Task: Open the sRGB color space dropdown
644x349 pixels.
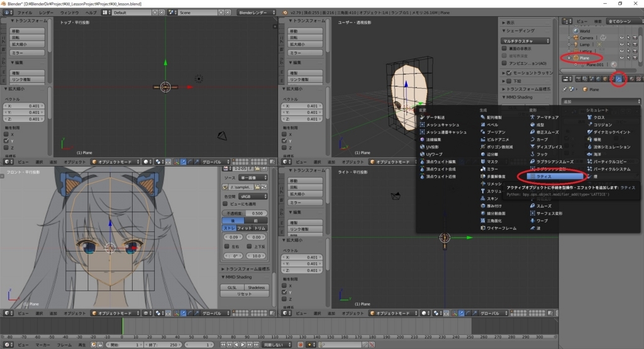Action: (253, 196)
